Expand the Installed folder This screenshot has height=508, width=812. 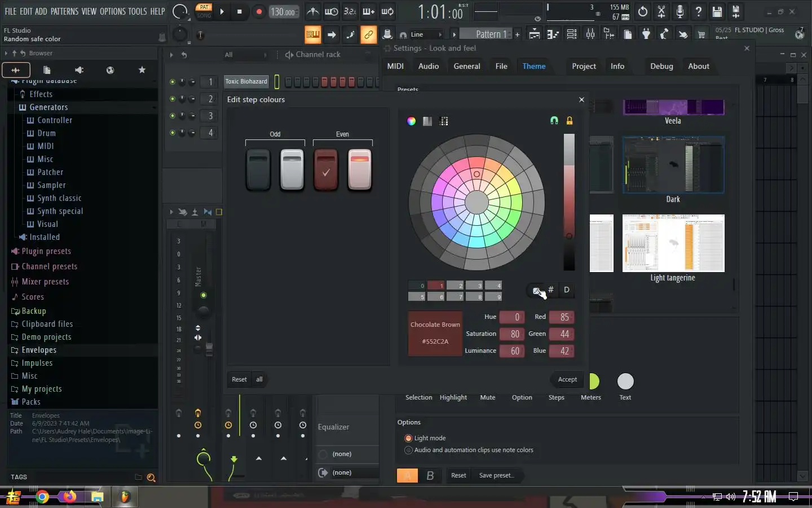44,237
